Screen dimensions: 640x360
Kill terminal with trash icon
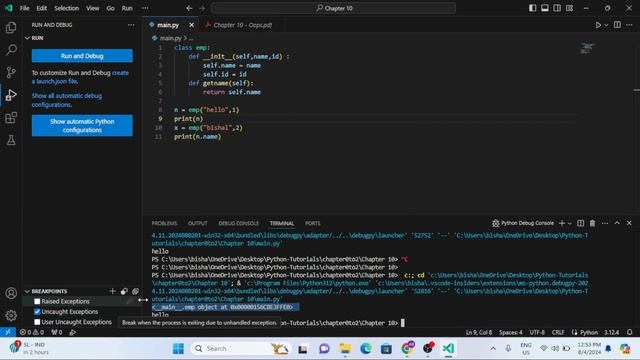[x=592, y=223]
